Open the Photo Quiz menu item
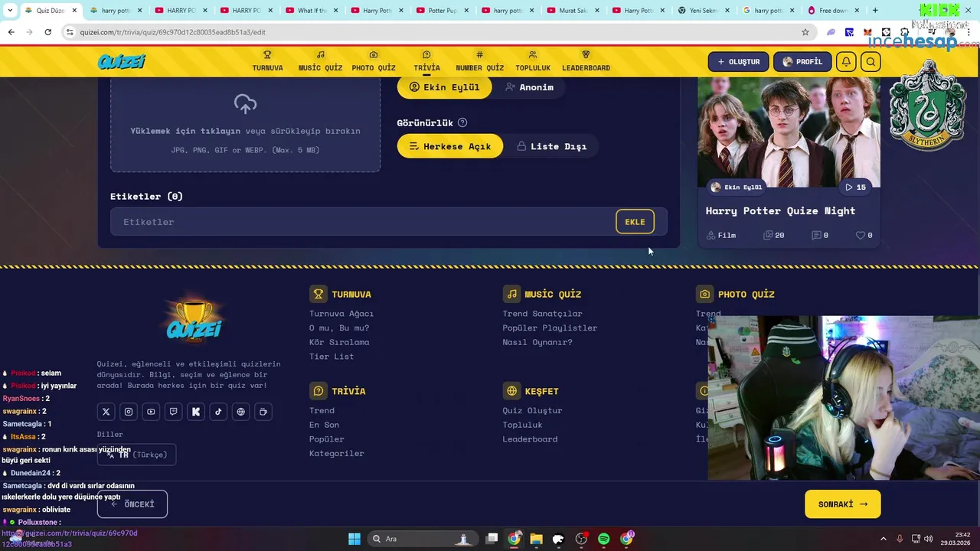This screenshot has height=551, width=980. click(374, 61)
